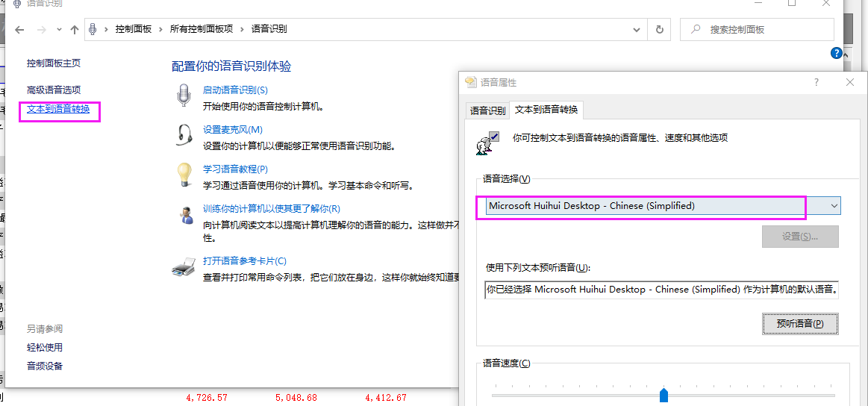868x406 pixels.
Task: Click the person icon beside 训练你的计算机
Action: pyautogui.click(x=185, y=214)
